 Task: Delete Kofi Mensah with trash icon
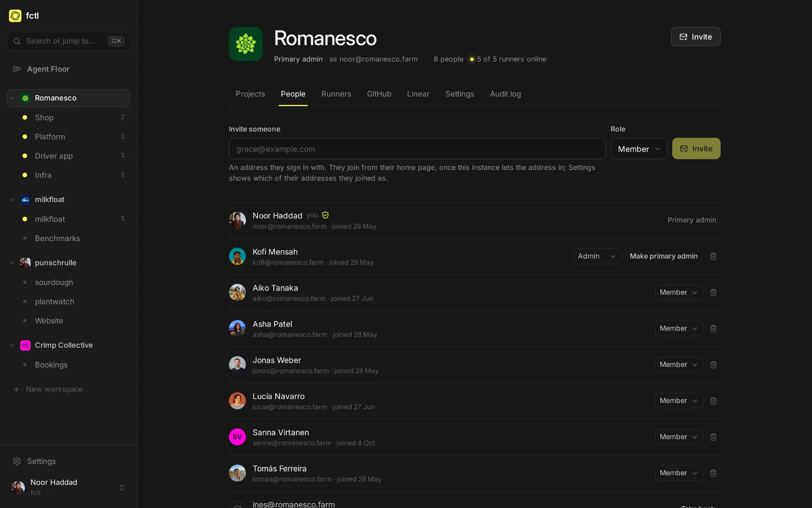pyautogui.click(x=713, y=256)
